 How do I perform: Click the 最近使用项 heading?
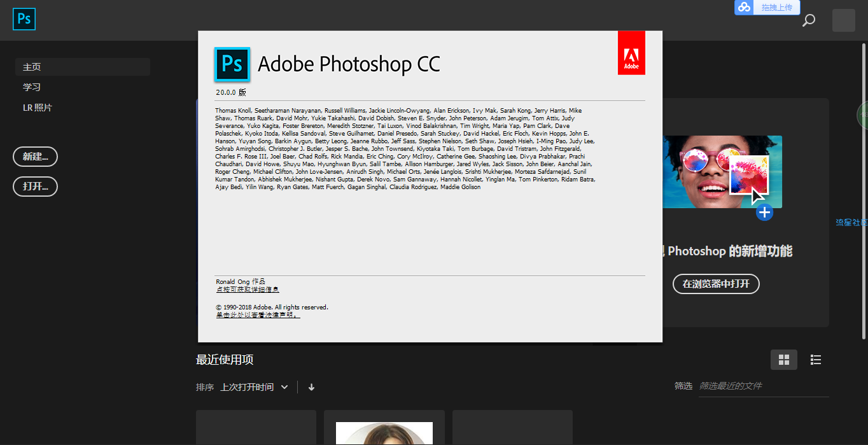click(225, 360)
